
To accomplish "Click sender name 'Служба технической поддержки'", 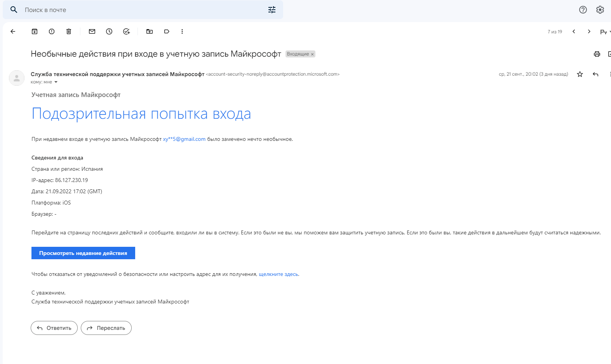I will 117,74.
